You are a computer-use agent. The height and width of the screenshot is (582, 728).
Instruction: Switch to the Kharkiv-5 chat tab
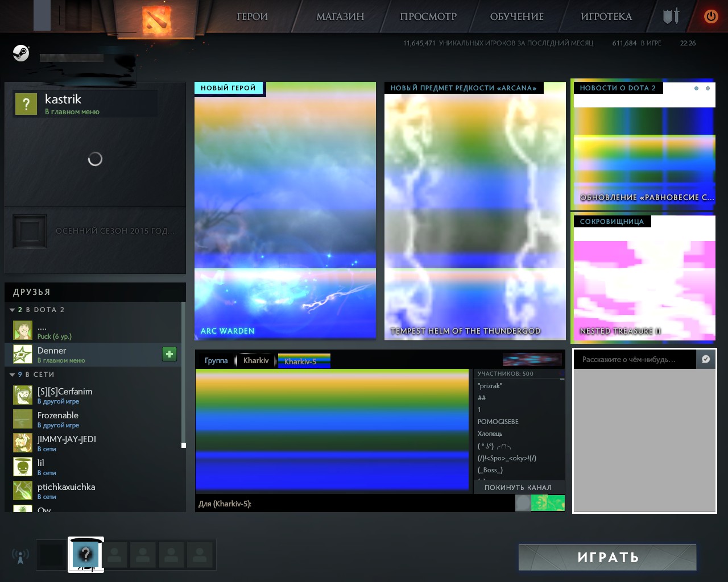click(304, 361)
